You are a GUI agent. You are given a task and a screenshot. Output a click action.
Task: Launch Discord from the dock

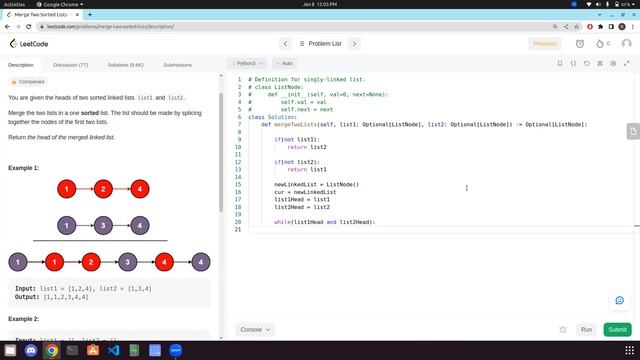(31, 350)
